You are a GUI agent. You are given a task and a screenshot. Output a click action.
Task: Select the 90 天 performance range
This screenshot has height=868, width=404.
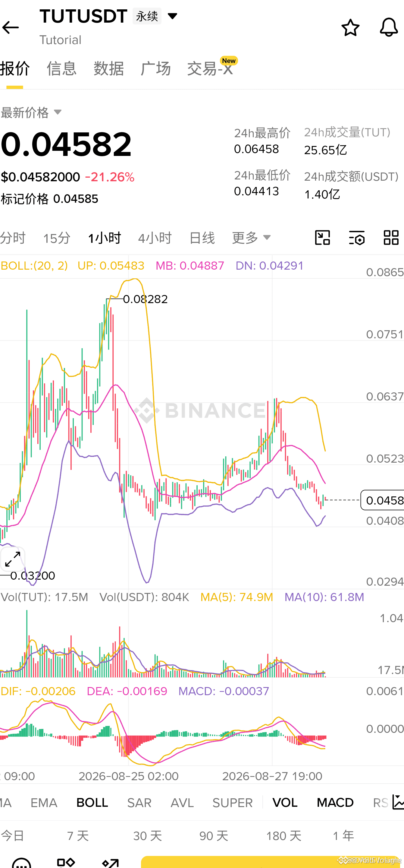click(x=214, y=836)
